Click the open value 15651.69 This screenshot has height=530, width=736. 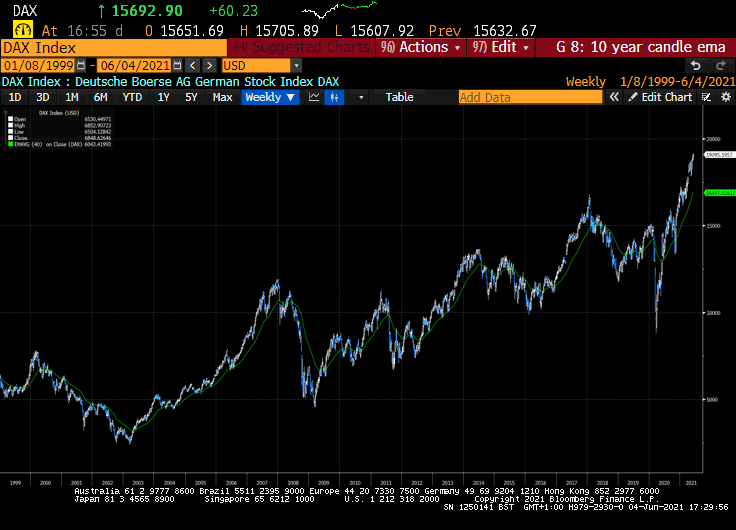(x=192, y=31)
